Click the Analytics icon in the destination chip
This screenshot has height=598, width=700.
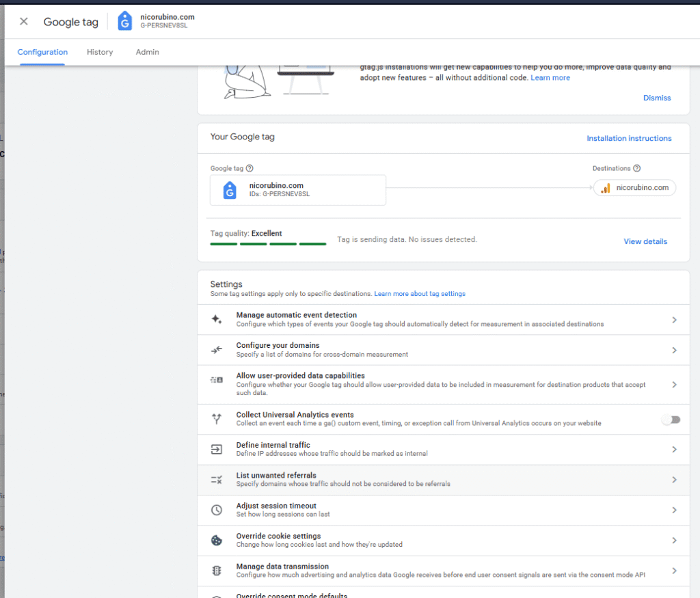coord(606,188)
